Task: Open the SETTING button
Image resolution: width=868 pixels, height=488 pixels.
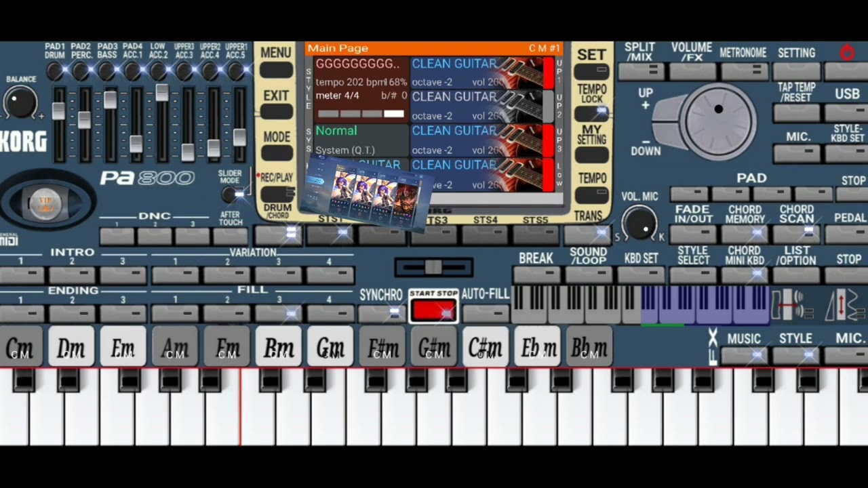Action: (796, 70)
